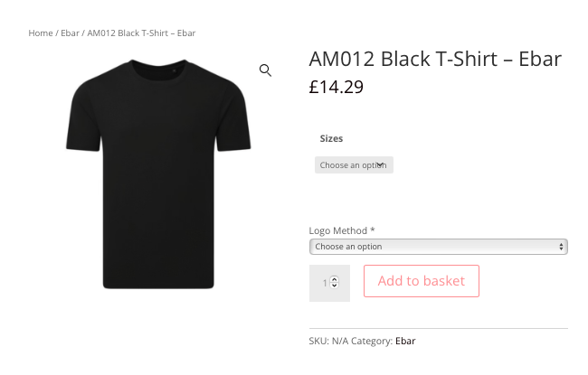Click the Ebar category link below SKU
588x375 pixels.
tap(405, 341)
